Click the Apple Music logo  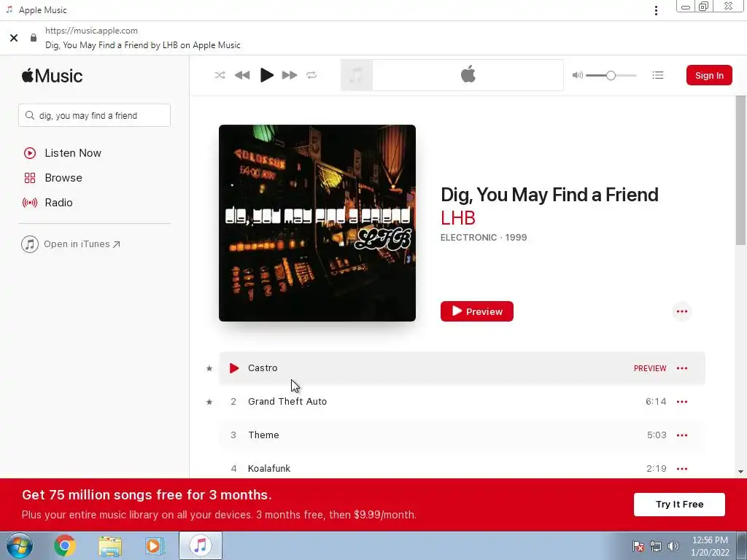52,76
